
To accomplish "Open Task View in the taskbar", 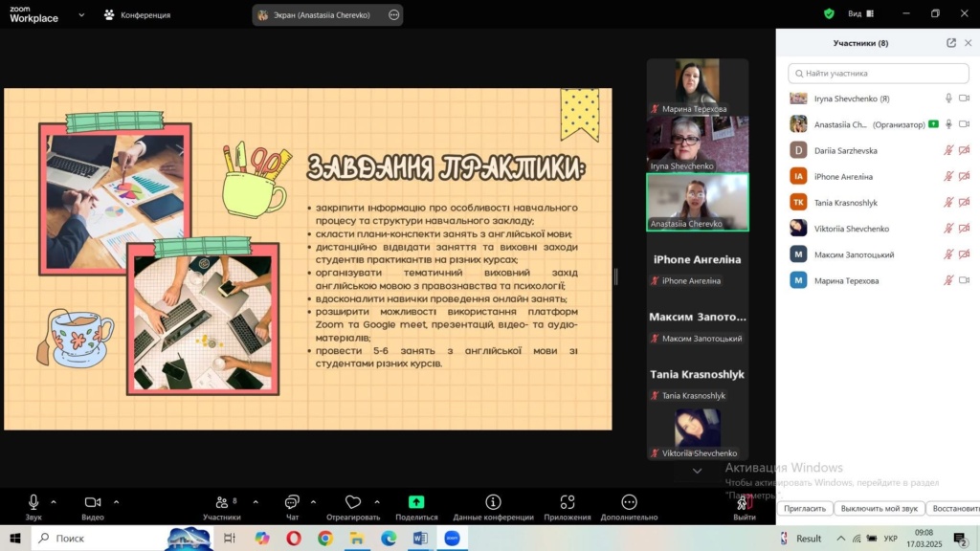I will (x=230, y=538).
